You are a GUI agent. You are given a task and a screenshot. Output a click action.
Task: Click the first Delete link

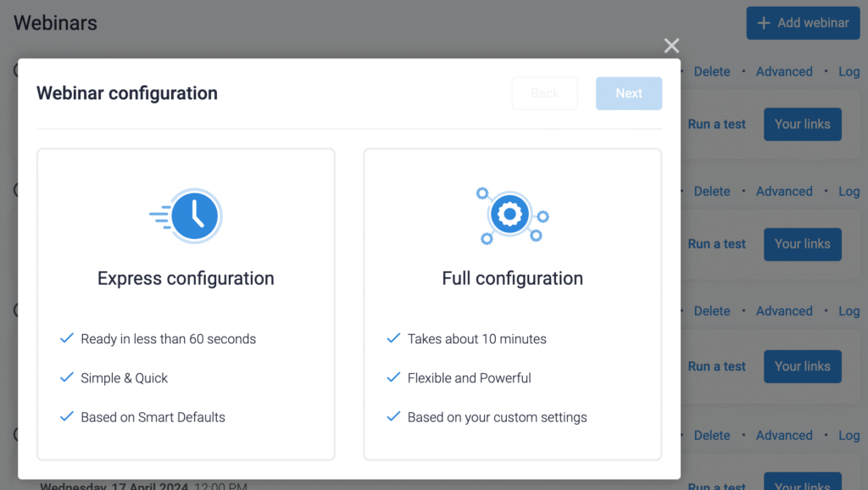point(712,71)
